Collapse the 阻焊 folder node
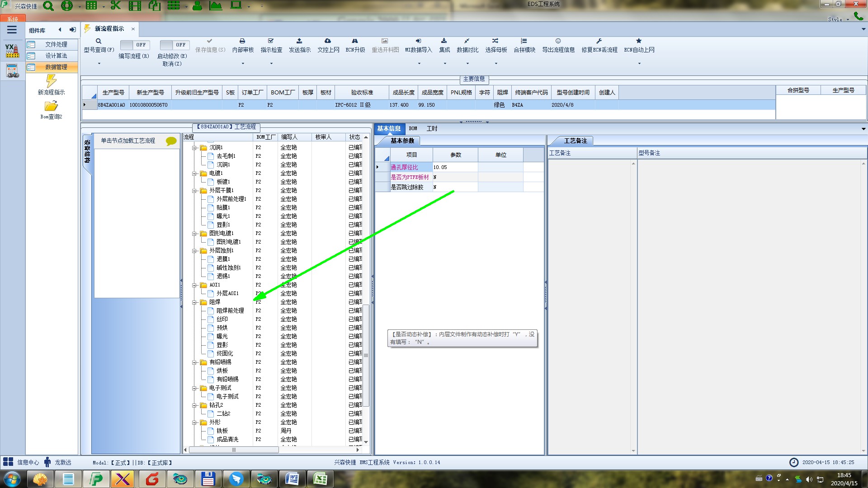The width and height of the screenshot is (868, 488). click(194, 302)
